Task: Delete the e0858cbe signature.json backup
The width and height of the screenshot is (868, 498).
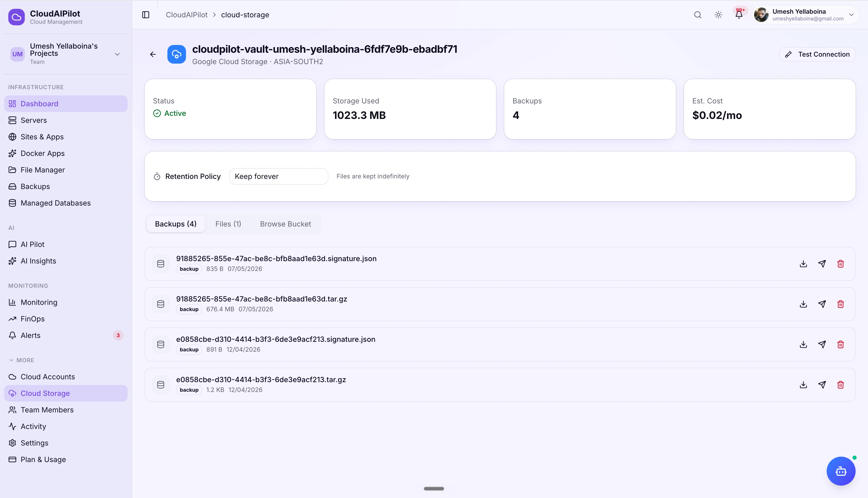Action: (840, 344)
